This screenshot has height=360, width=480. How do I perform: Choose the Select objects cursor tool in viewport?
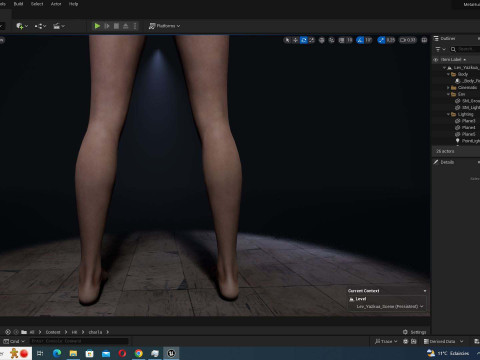287,40
